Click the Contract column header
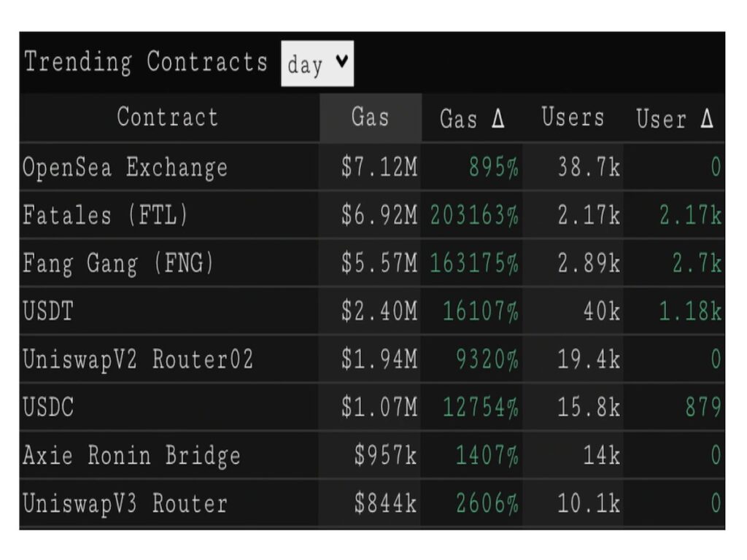The height and width of the screenshot is (560, 747). pos(168,117)
